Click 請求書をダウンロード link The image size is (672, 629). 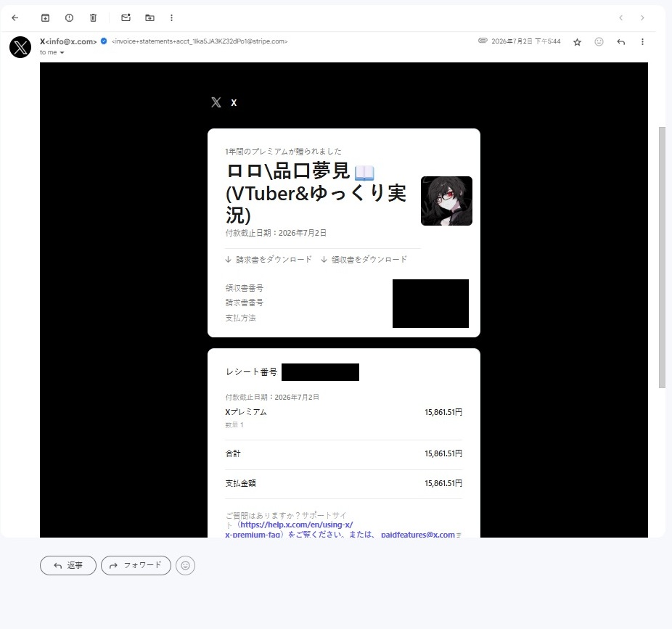pyautogui.click(x=269, y=259)
